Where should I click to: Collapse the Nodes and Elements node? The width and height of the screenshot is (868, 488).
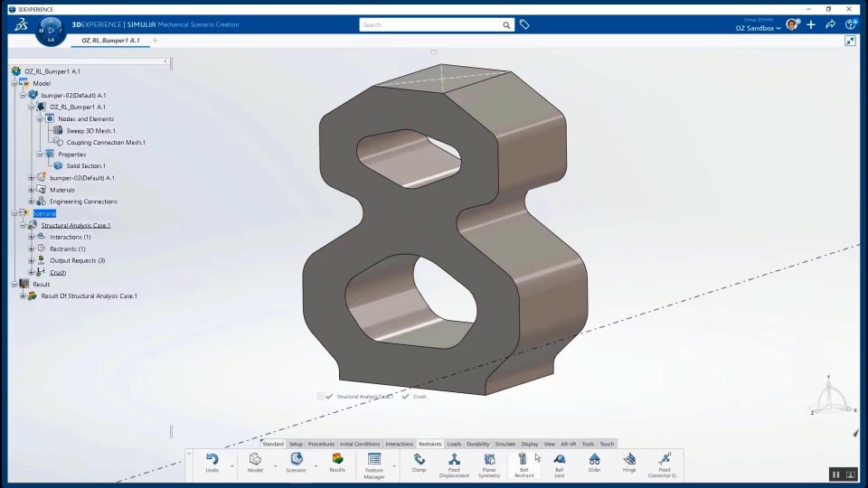pyautogui.click(x=40, y=119)
